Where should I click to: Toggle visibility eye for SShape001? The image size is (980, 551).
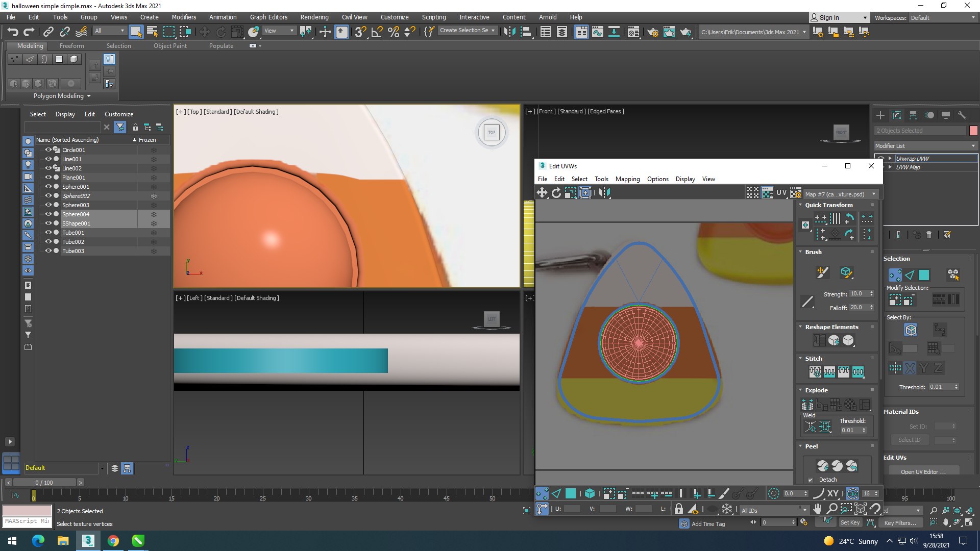tap(48, 223)
